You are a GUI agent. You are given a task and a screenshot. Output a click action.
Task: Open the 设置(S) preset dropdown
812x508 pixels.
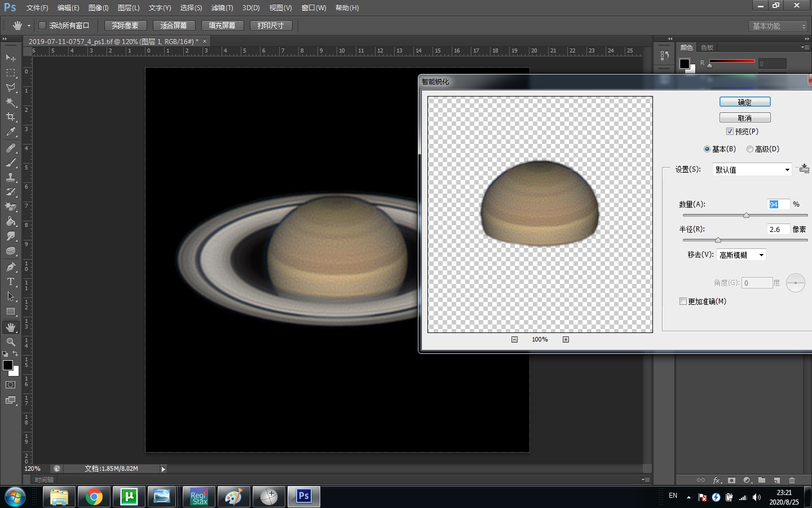point(752,169)
